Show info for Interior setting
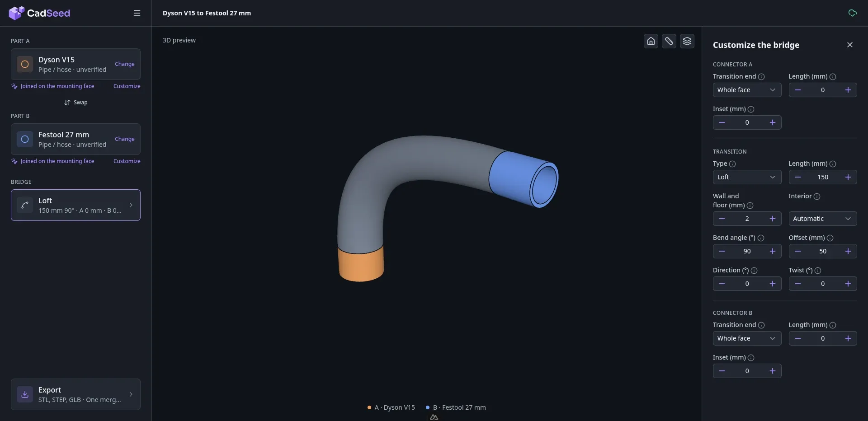The image size is (868, 421). (817, 196)
